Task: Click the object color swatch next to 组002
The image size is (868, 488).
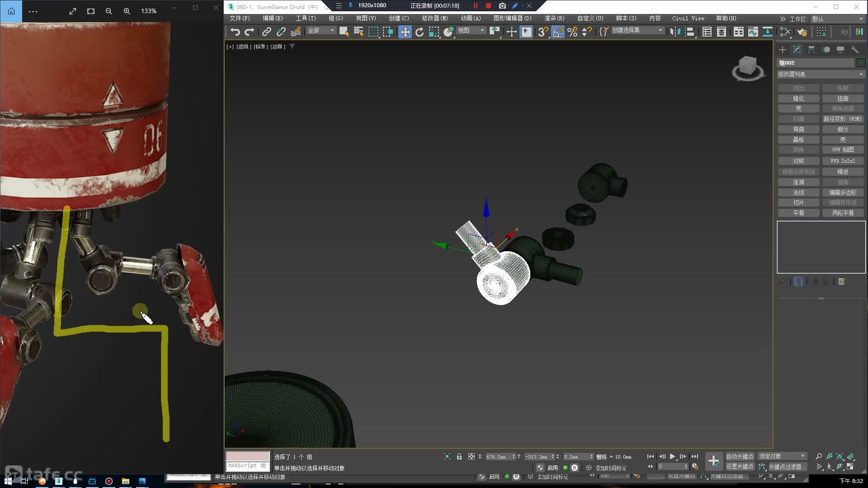Action: (861, 63)
